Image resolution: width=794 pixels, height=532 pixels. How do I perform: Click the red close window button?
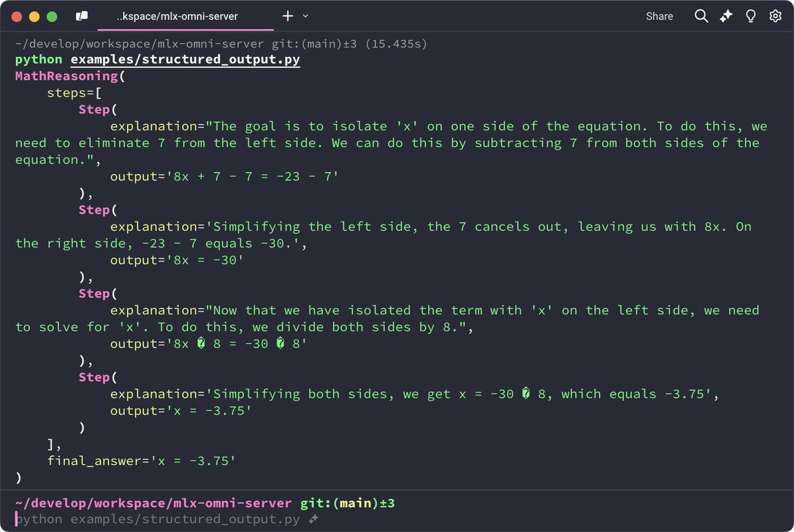(17, 17)
